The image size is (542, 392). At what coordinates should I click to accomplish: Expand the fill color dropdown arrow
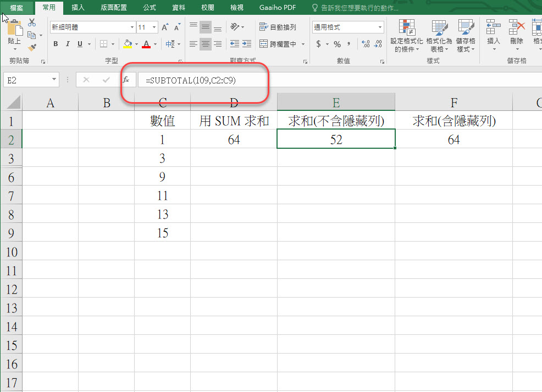click(x=136, y=44)
